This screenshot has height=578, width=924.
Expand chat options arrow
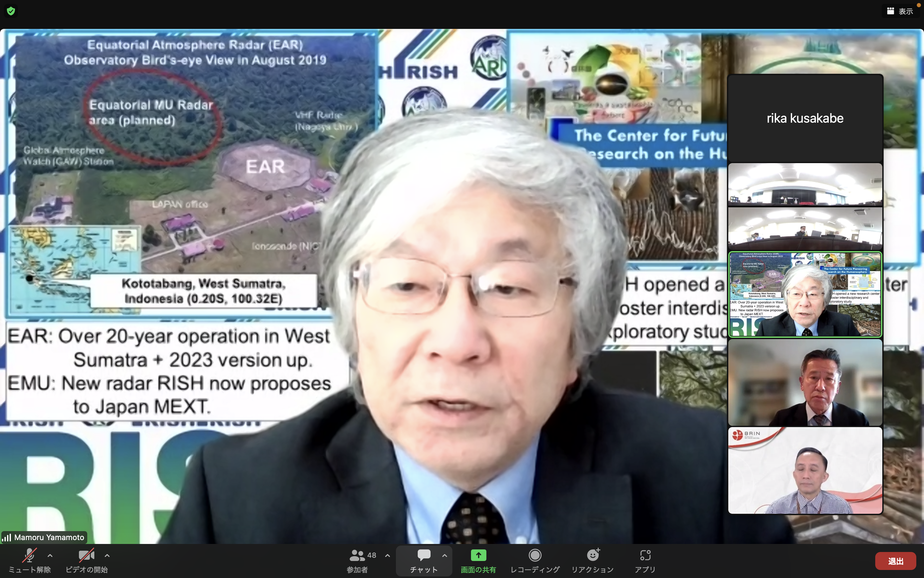pyautogui.click(x=444, y=556)
